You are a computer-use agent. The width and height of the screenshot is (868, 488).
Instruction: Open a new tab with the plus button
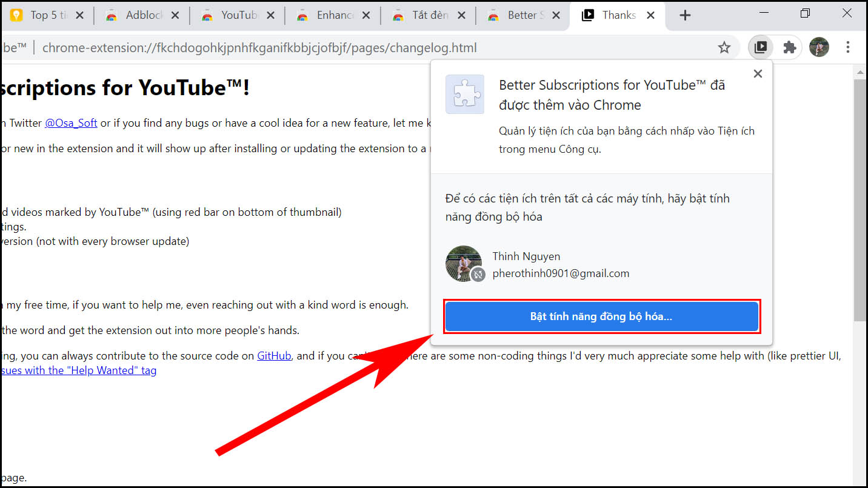(x=685, y=15)
